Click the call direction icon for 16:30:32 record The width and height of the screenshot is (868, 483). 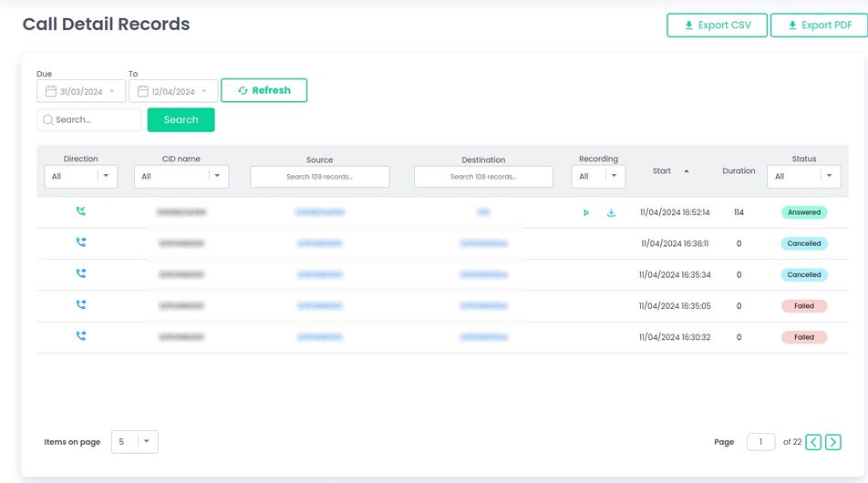tap(81, 336)
